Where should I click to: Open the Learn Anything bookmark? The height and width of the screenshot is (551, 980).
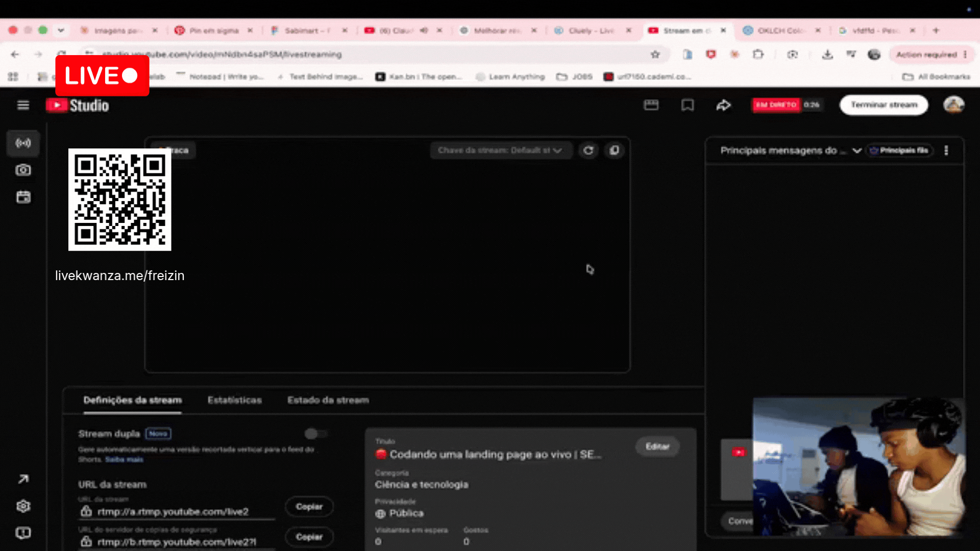pos(510,77)
